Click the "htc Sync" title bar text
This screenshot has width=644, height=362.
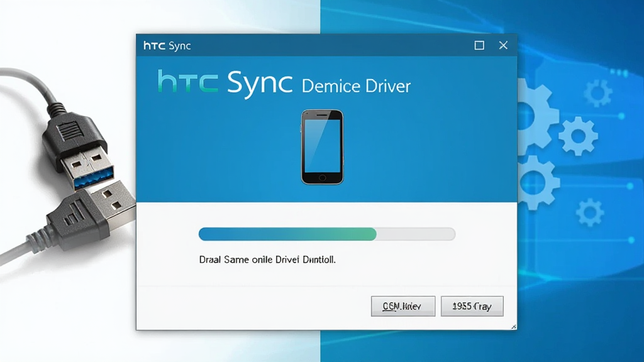[x=167, y=45]
